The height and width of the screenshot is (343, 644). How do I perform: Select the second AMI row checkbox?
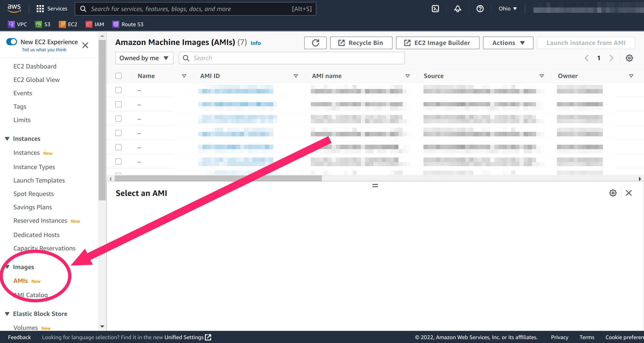coord(119,105)
